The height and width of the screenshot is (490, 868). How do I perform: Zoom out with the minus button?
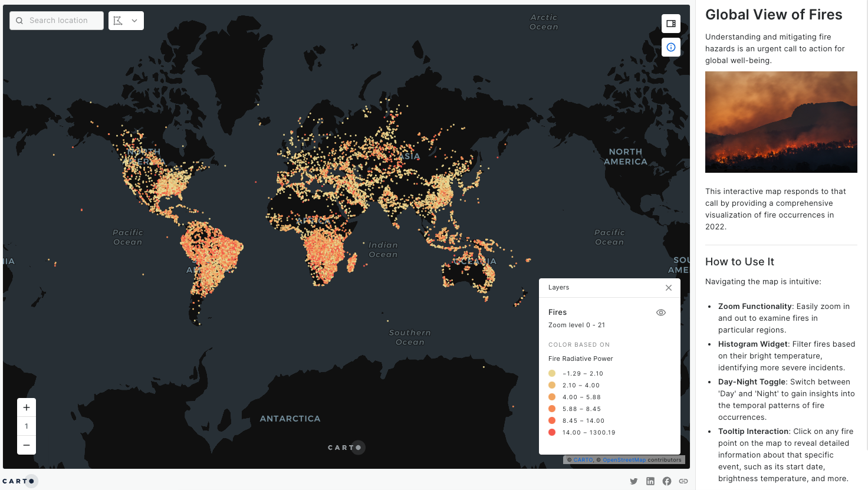[x=27, y=445]
